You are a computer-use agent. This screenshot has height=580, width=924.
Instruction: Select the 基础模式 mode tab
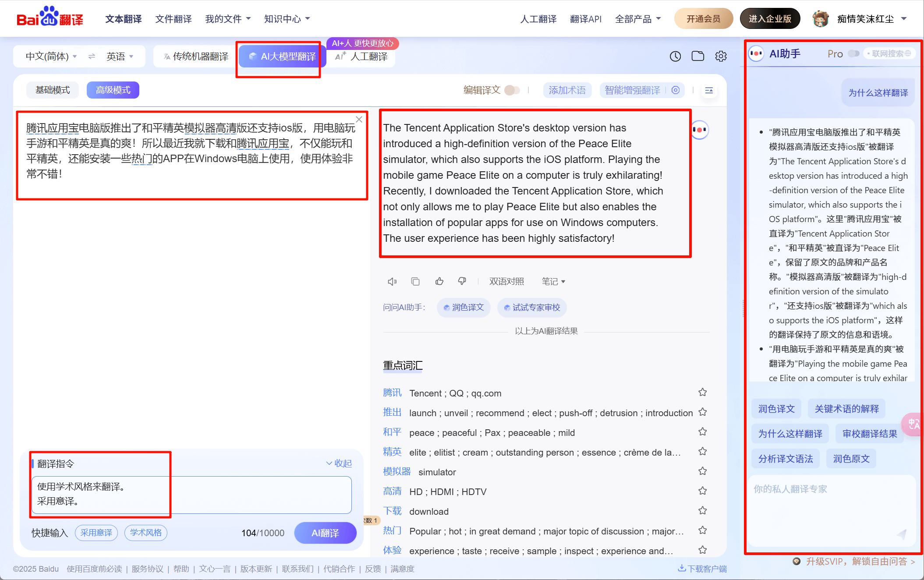point(53,90)
